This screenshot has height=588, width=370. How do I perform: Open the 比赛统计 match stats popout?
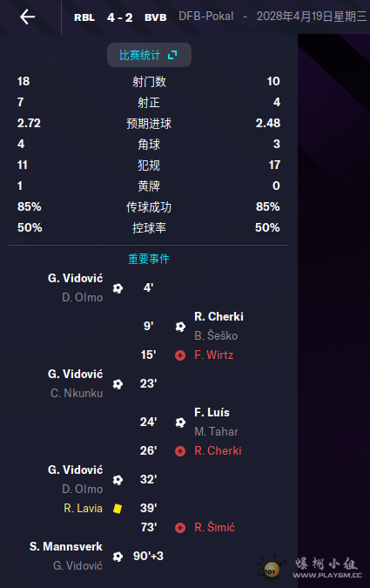[149, 55]
